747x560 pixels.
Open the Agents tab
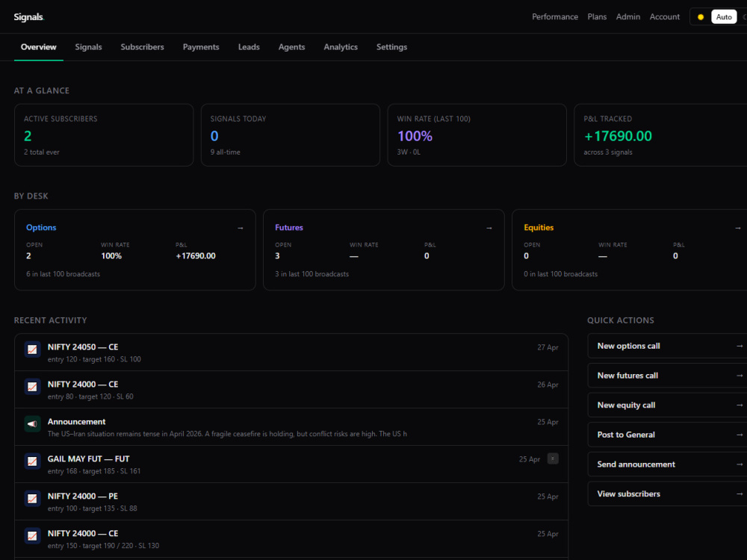pyautogui.click(x=291, y=47)
